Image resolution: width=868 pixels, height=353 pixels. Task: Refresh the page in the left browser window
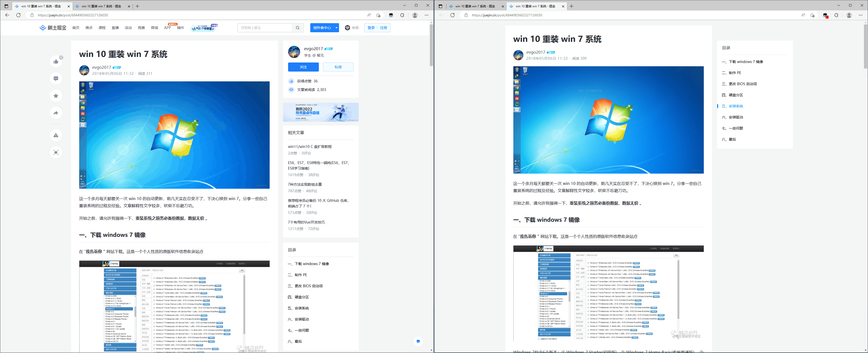tap(18, 15)
